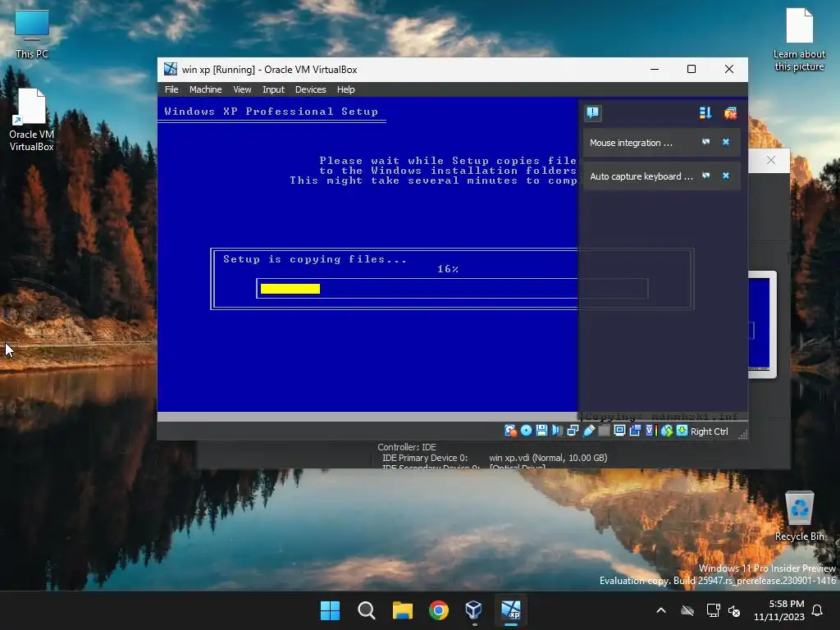Close the win xp VirtualBox window
The width and height of the screenshot is (840, 630).
[729, 69]
